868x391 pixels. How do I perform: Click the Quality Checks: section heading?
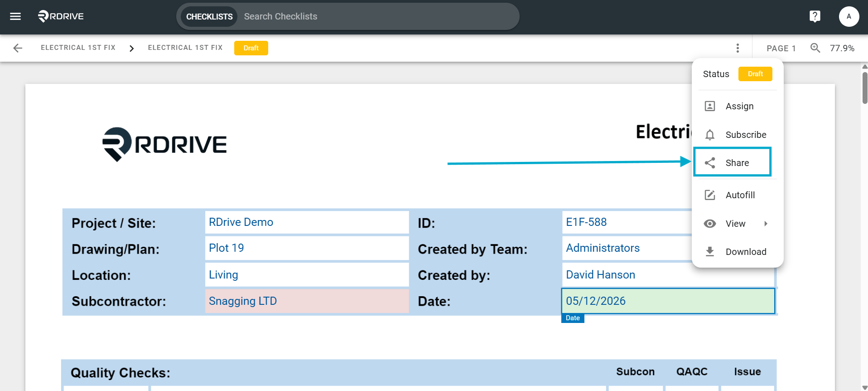click(x=121, y=373)
